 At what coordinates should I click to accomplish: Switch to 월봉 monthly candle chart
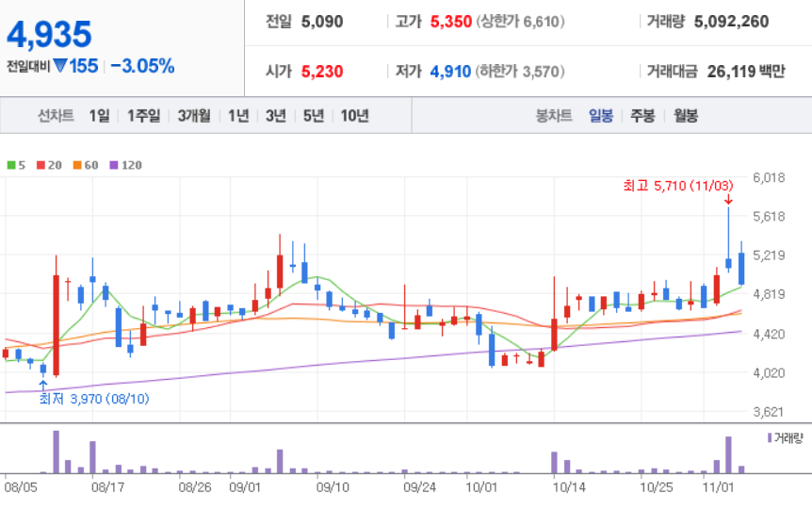[686, 115]
